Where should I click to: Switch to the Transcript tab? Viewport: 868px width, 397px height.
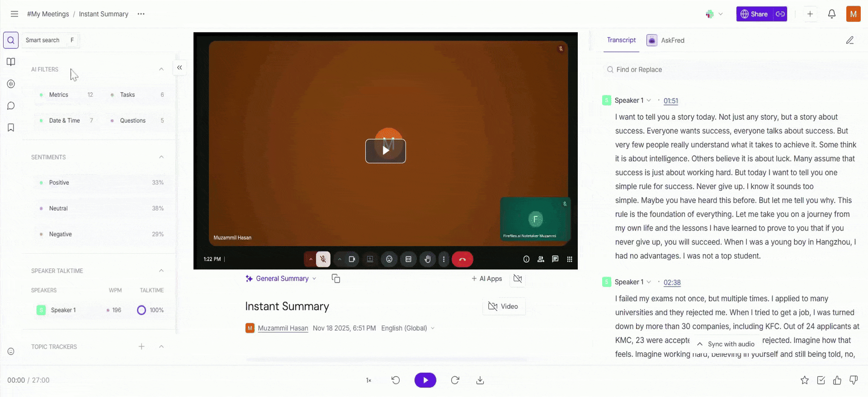click(x=621, y=40)
